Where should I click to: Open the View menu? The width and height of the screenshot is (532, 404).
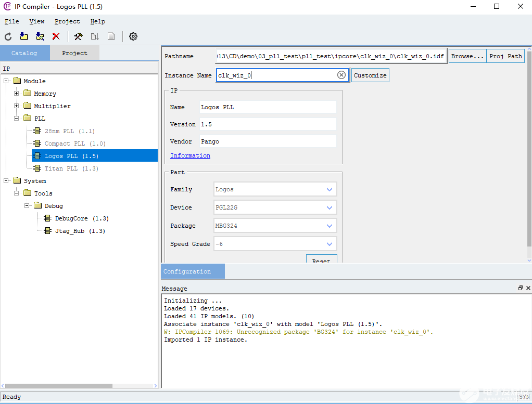coord(36,21)
